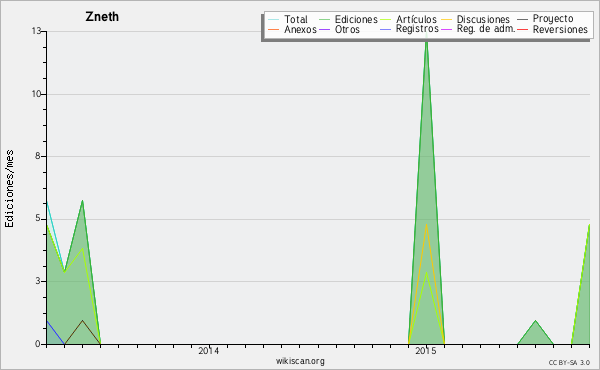This screenshot has width=600, height=370.
Task: Click the 13 y-axis value
Action: pyautogui.click(x=36, y=31)
